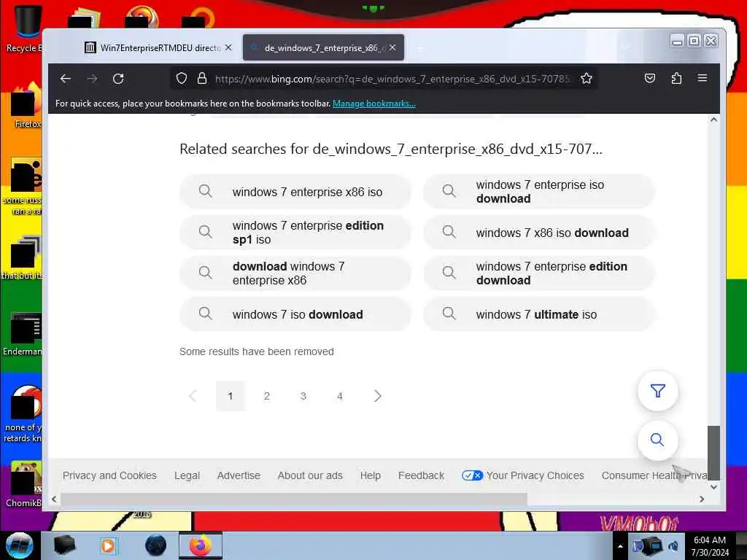Image resolution: width=747 pixels, height=560 pixels.
Task: Select current results page 1
Action: click(x=230, y=396)
